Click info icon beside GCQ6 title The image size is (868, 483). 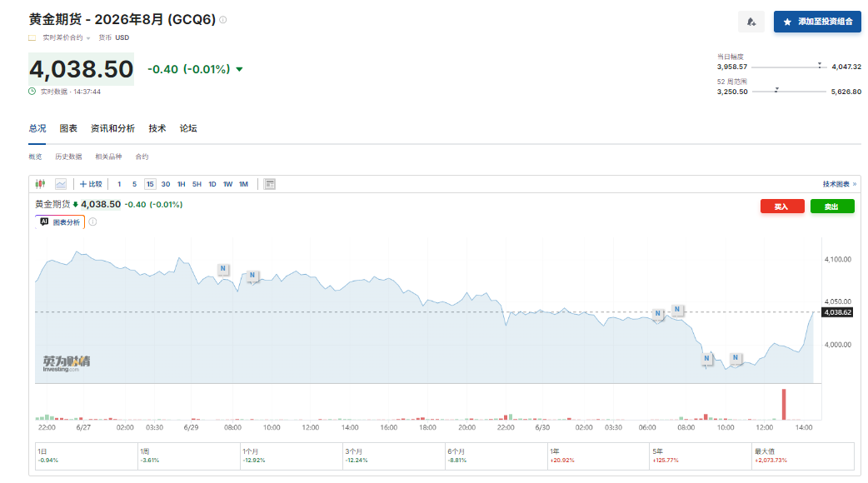pos(223,20)
